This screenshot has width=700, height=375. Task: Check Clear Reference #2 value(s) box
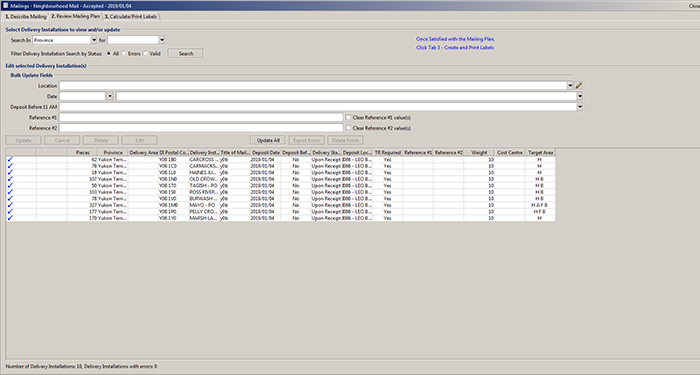(348, 128)
